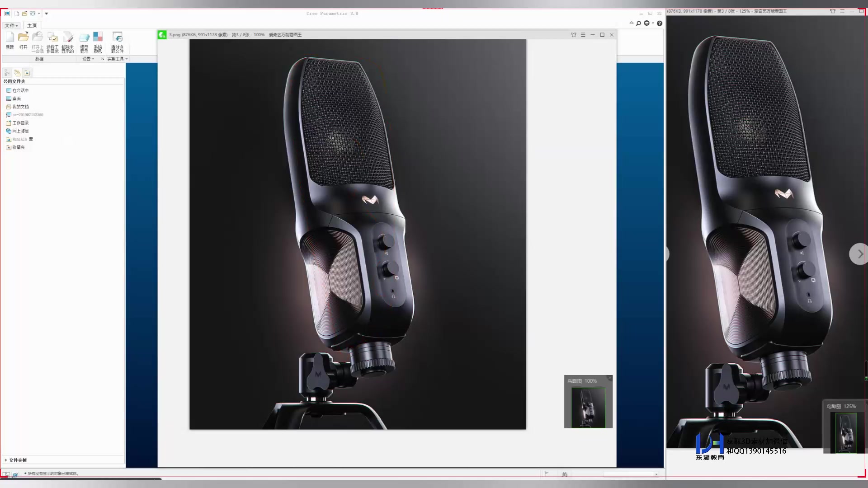868x488 pixels.
Task: Open the windows icon dropdown arrow
Action: point(39,14)
